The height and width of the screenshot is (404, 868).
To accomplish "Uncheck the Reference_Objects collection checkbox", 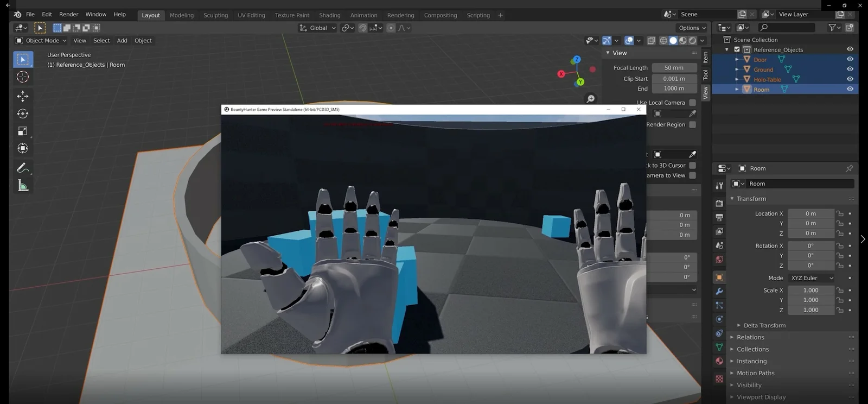I will click(x=737, y=49).
